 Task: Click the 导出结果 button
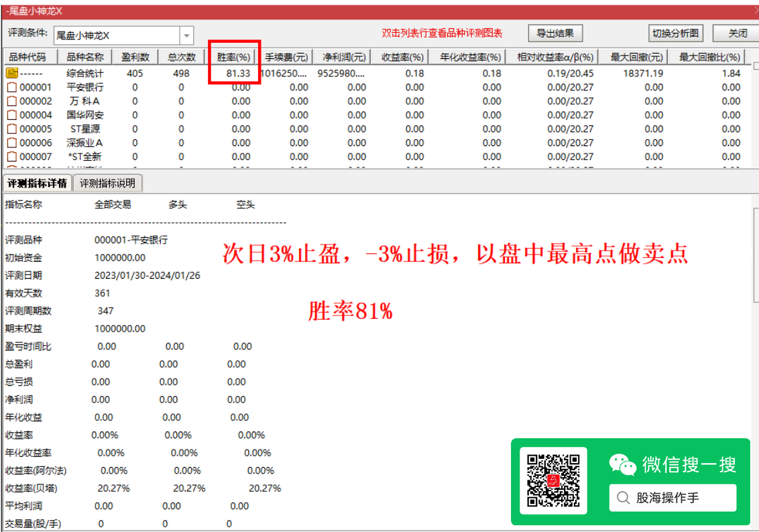coord(555,34)
